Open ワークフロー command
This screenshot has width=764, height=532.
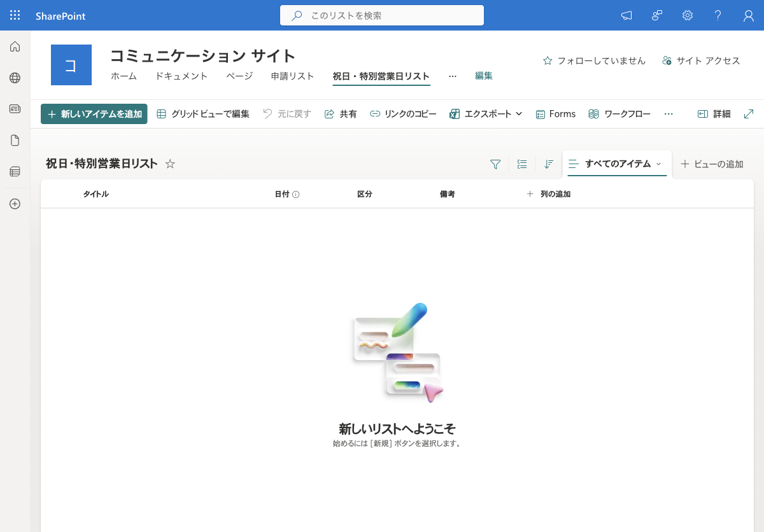[x=619, y=114]
